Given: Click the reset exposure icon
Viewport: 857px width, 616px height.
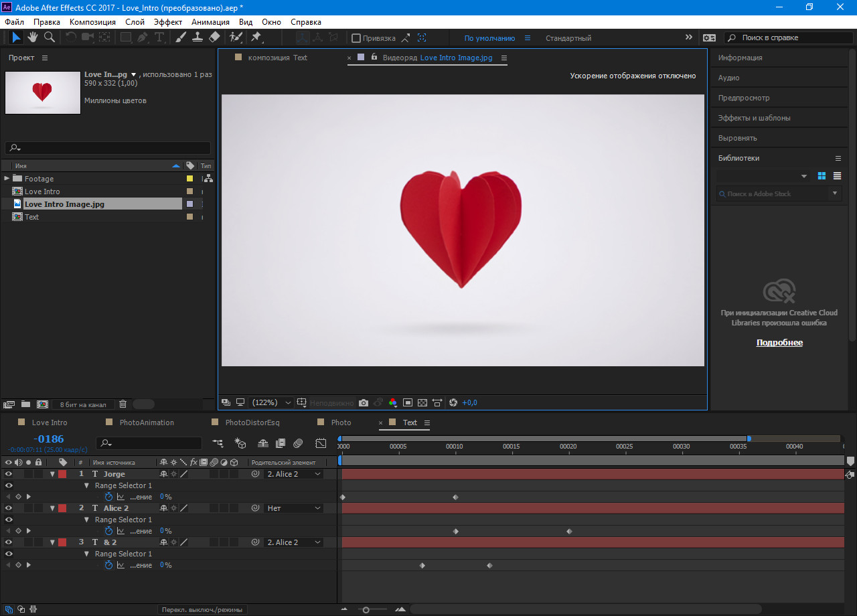Looking at the screenshot, I should coord(453,402).
